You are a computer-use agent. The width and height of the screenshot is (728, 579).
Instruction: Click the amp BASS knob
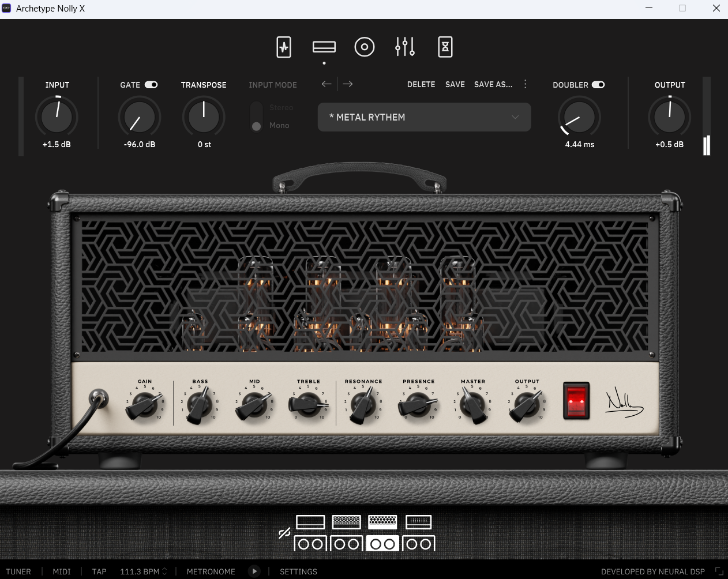tap(200, 405)
